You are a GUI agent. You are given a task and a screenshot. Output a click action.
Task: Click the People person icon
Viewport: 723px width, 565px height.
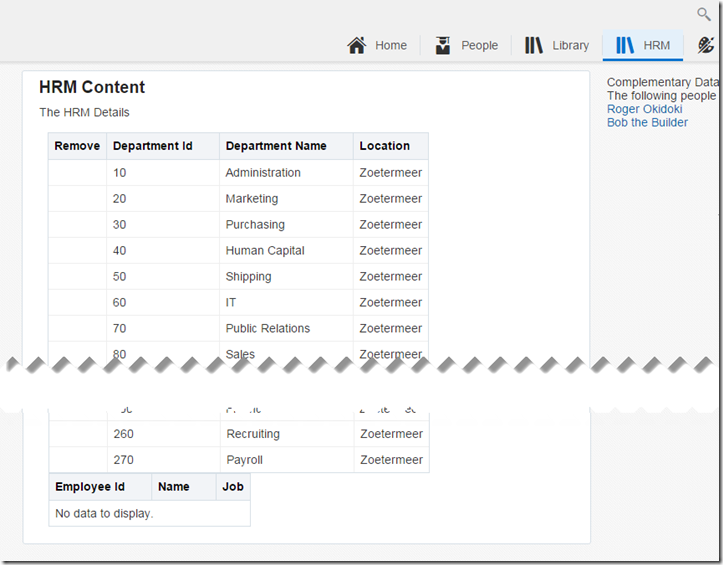(x=443, y=45)
